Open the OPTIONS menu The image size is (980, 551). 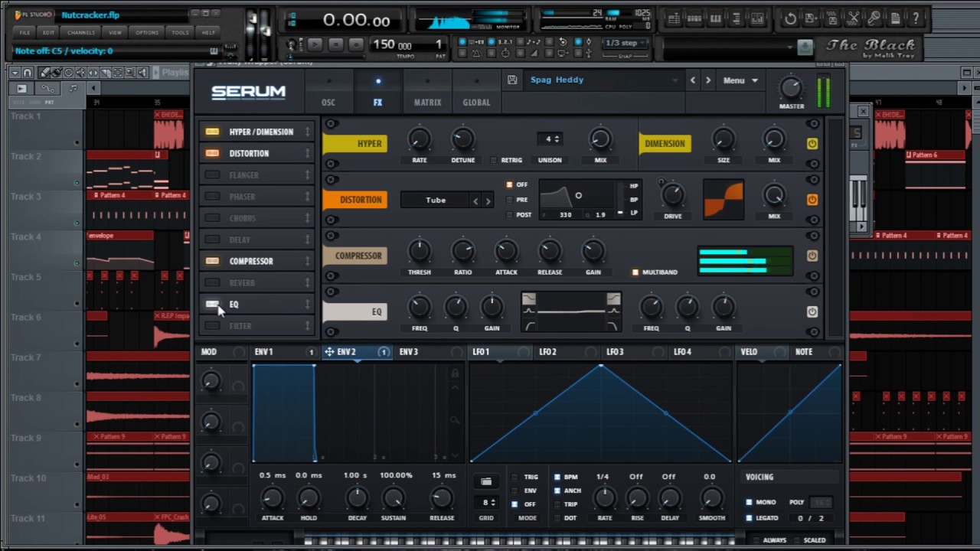click(147, 33)
